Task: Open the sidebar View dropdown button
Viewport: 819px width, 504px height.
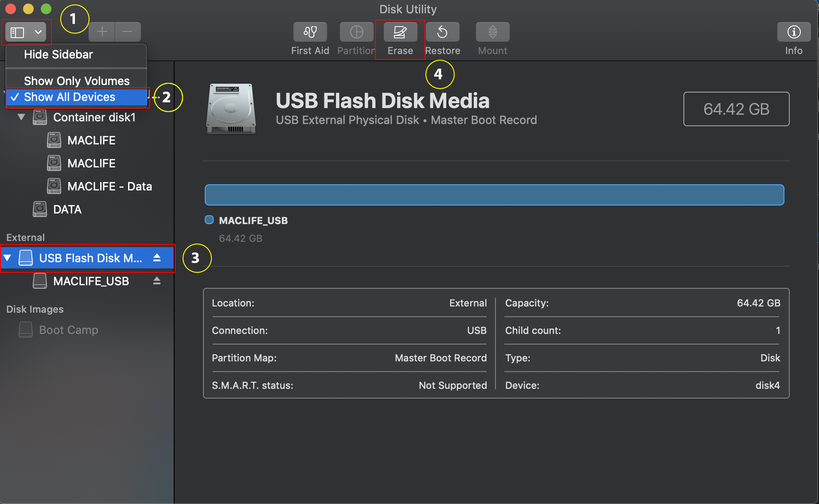Action: pos(27,32)
